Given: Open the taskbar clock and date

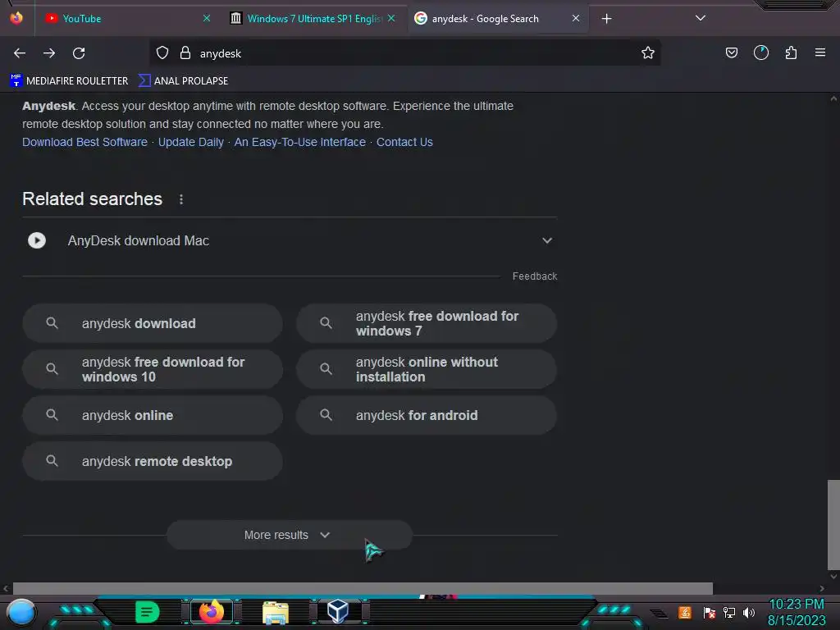Looking at the screenshot, I should click(797, 612).
